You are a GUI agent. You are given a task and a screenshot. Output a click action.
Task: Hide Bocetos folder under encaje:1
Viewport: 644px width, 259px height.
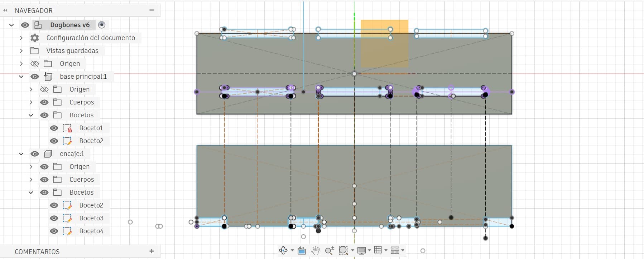[x=44, y=192]
